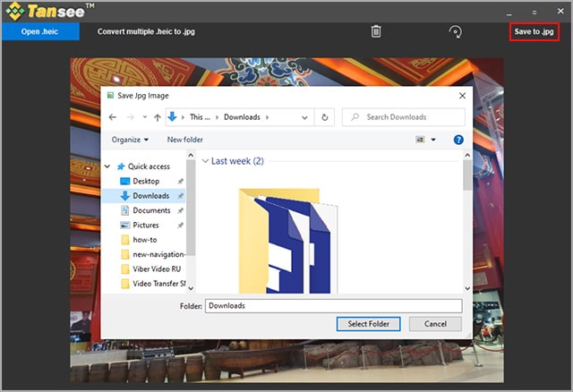The image size is (573, 392).
Task: Open the help question mark icon
Action: pyautogui.click(x=458, y=140)
